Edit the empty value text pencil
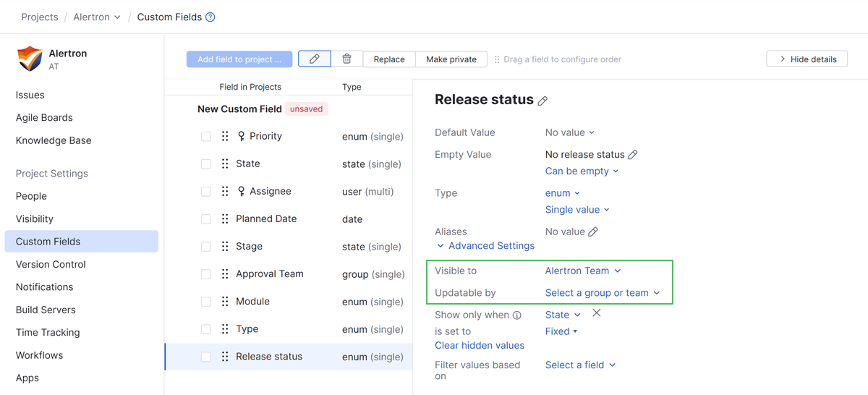Screen dimensions: 868x395 point(633,155)
